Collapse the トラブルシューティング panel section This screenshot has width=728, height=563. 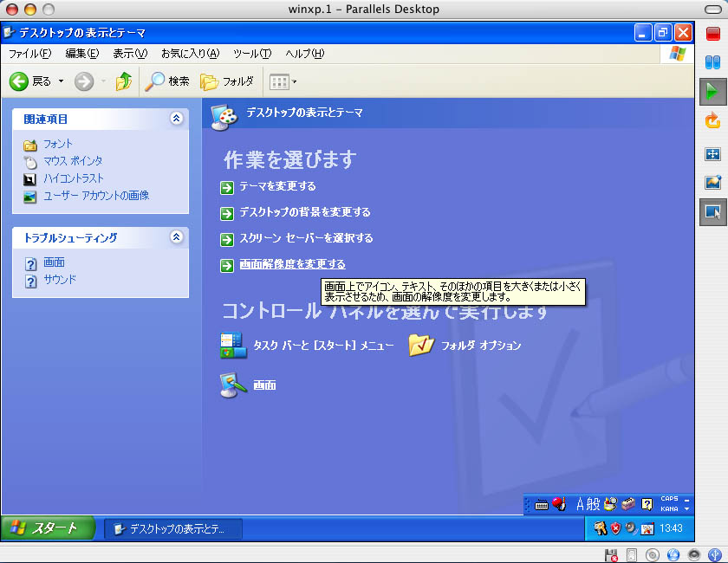click(177, 236)
